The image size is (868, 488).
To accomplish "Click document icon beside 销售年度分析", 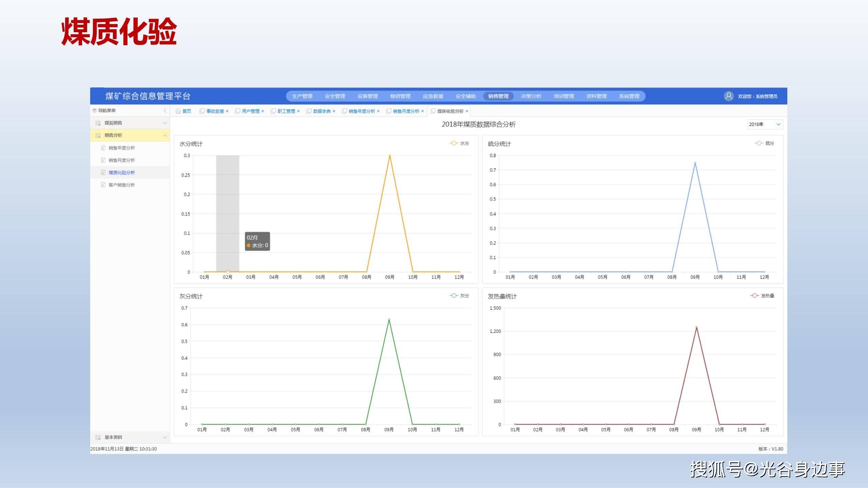I will click(103, 148).
